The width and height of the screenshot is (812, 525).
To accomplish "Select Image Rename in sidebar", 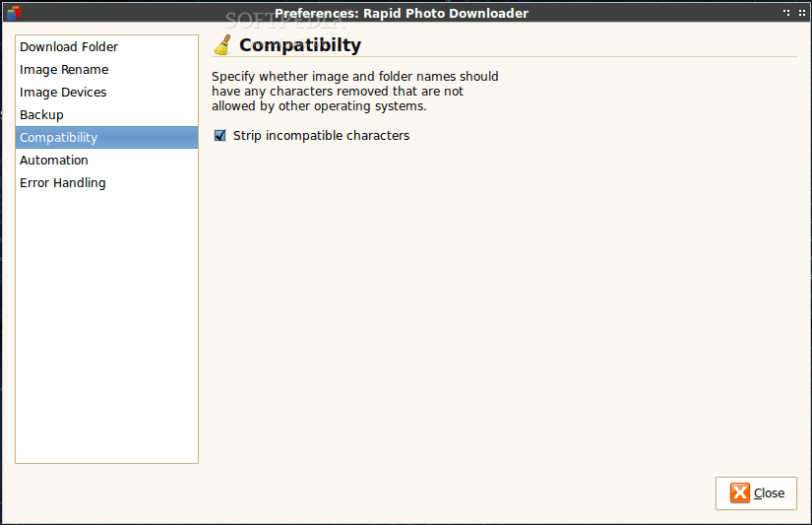I will click(106, 70).
